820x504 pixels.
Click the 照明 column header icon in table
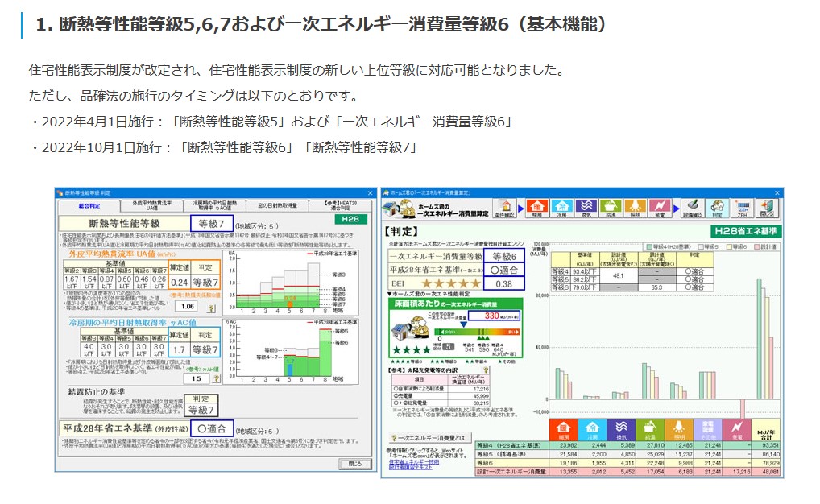tap(679, 429)
